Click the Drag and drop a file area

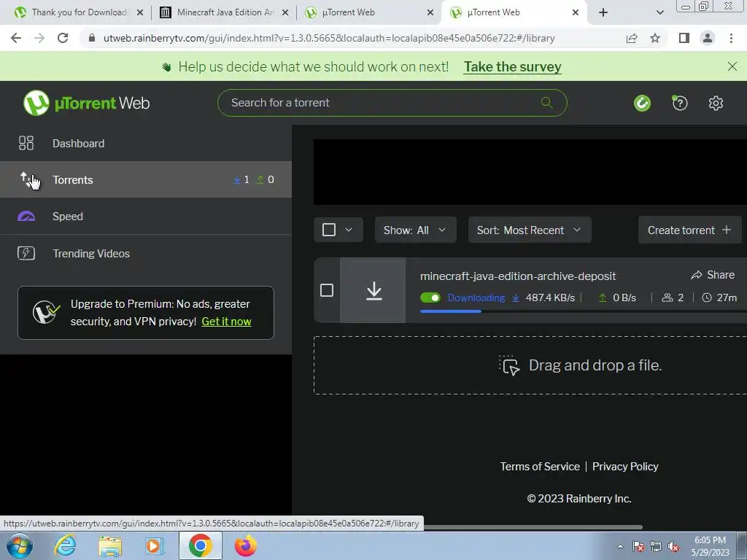[x=530, y=365]
